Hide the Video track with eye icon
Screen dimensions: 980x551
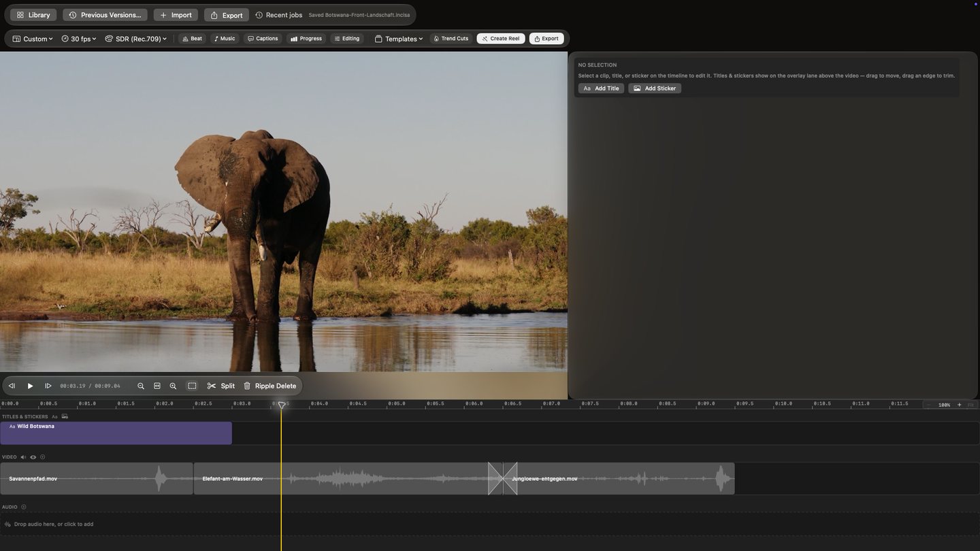click(33, 457)
